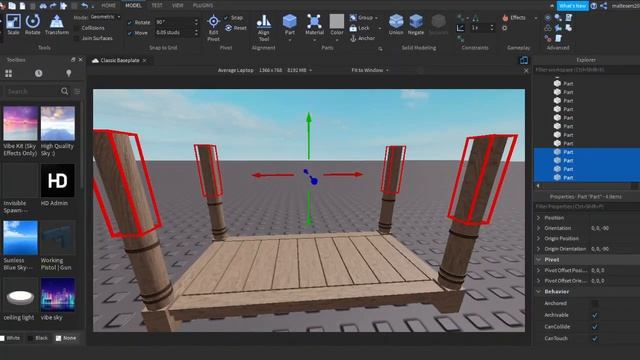
Task: Toggle the Collisions checkbox
Action: 77,28
